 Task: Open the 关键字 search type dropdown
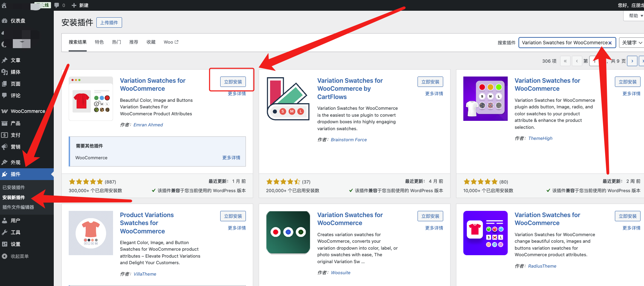[x=632, y=43]
